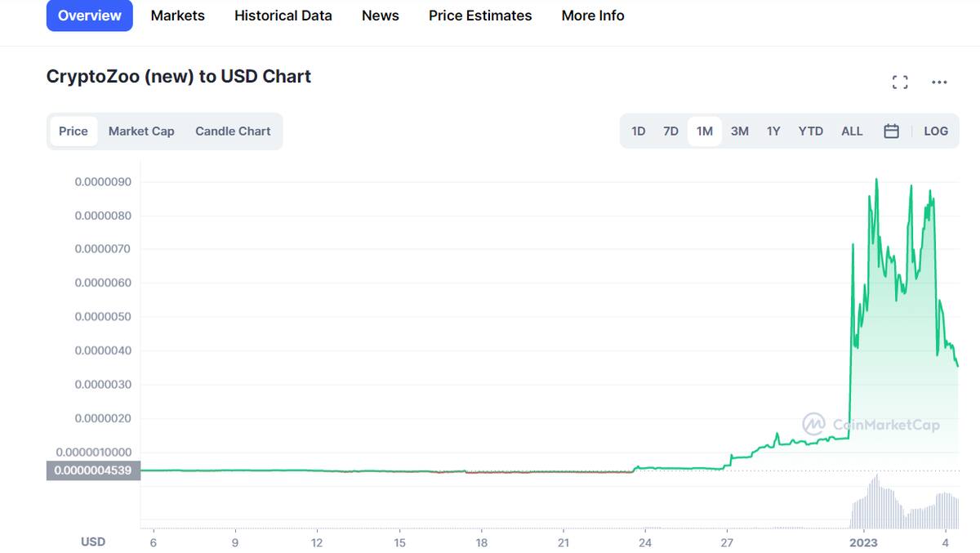Set chart range to 1Y
Viewport: 980px width, 553px height.
point(773,131)
